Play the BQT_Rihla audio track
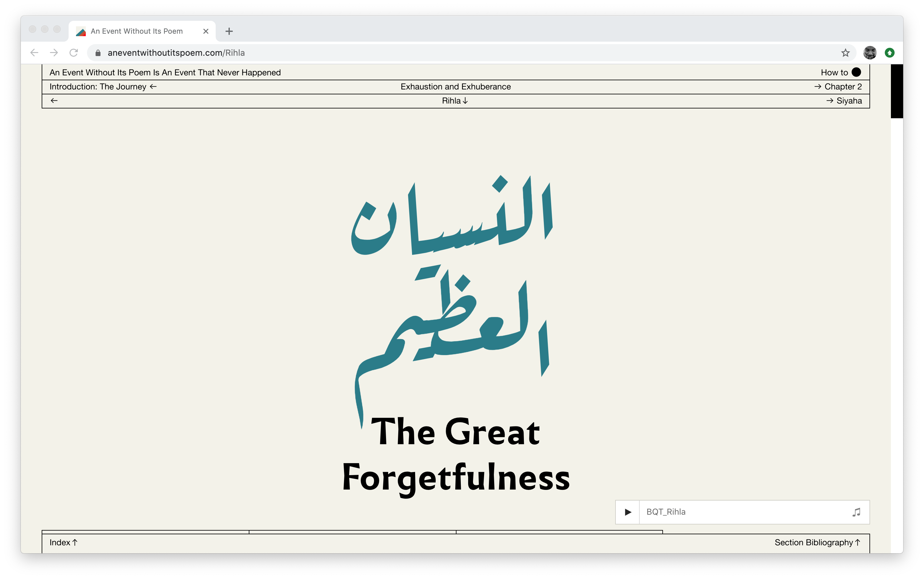The height and width of the screenshot is (579, 924). [628, 512]
